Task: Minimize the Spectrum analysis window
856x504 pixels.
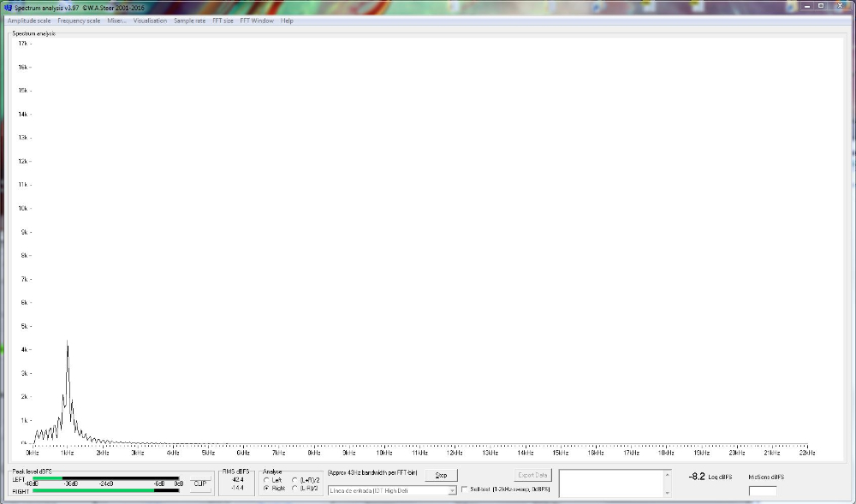Action: [807, 5]
